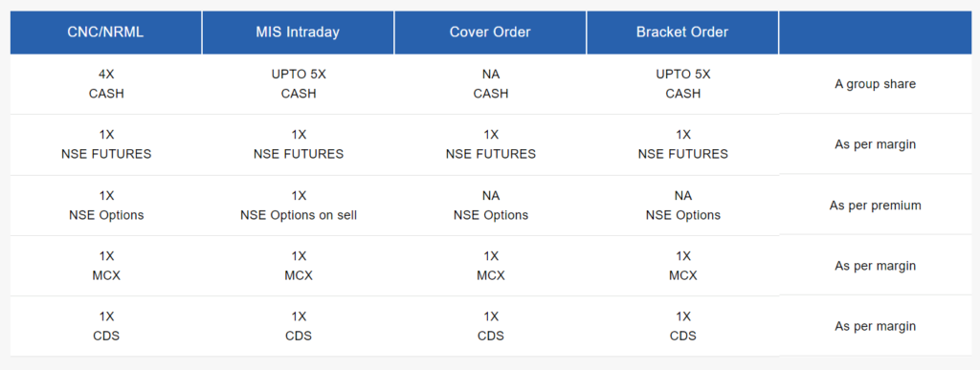The width and height of the screenshot is (980, 370).
Task: Click NA CASH cell under Cover Order
Action: click(x=490, y=84)
